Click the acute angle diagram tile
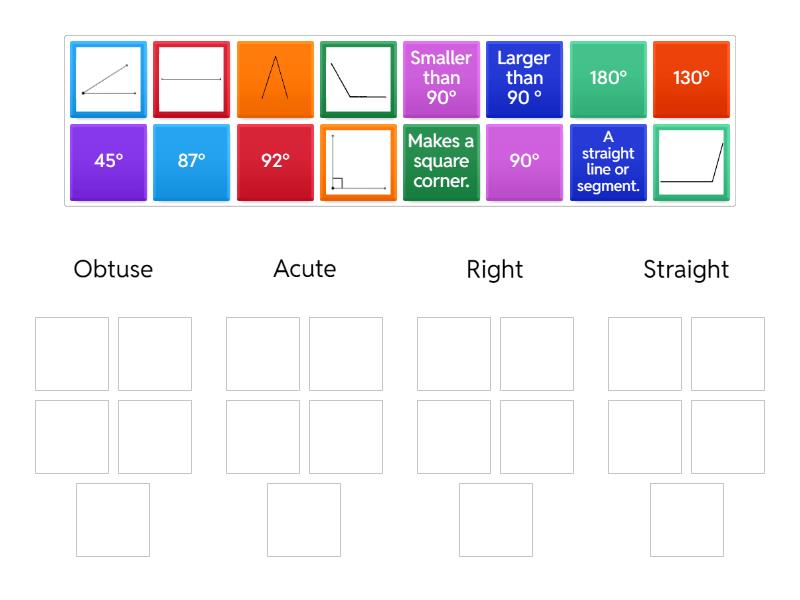Screen dimensions: 800x600 coord(108,79)
